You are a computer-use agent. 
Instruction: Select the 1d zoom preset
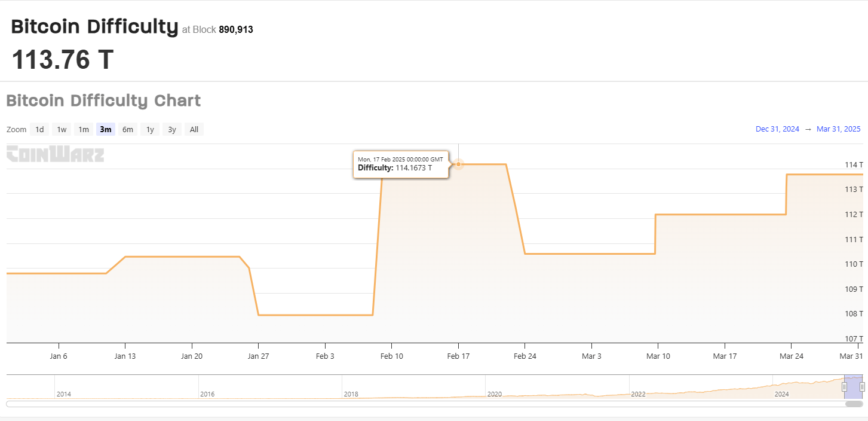click(x=39, y=129)
